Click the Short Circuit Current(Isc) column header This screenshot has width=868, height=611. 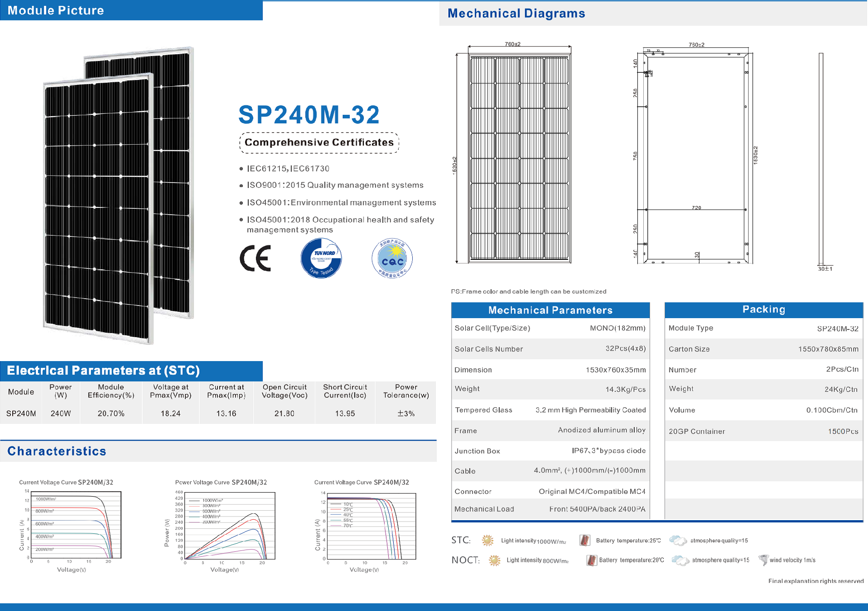[345, 391]
